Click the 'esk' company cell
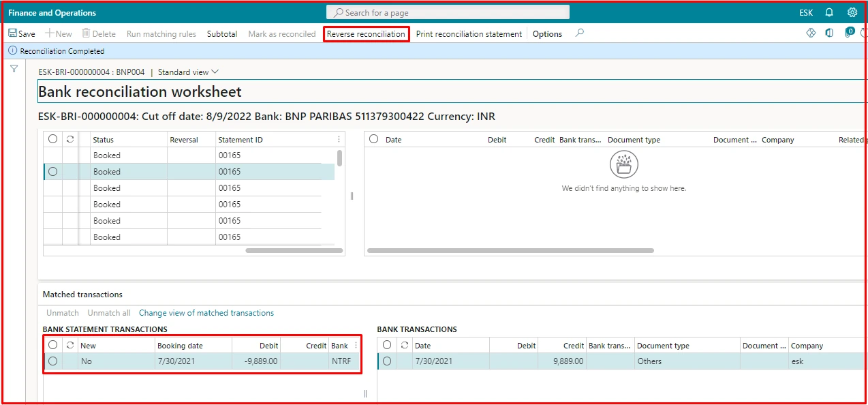This screenshot has width=868, height=405. coord(828,361)
